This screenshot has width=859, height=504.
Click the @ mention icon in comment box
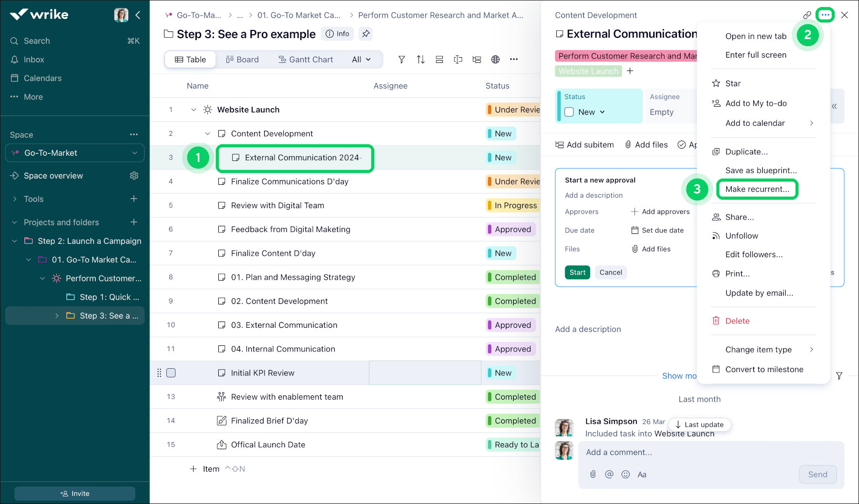609,474
